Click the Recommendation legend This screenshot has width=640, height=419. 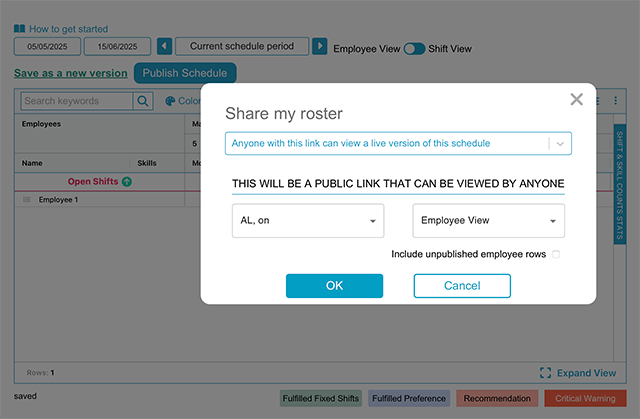[x=497, y=398]
